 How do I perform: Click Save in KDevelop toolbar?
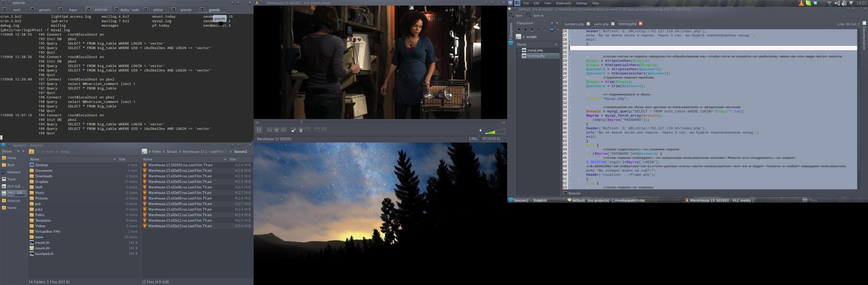click(516, 16)
